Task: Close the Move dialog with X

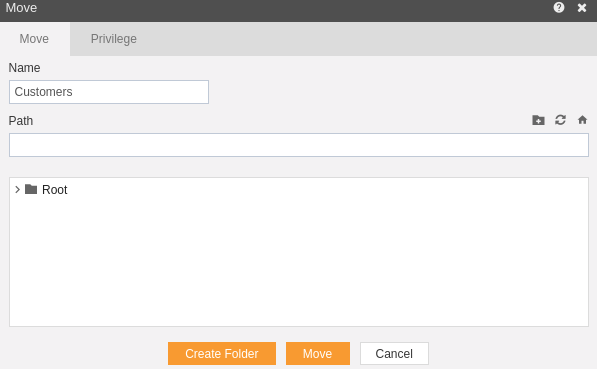Action: click(x=582, y=8)
